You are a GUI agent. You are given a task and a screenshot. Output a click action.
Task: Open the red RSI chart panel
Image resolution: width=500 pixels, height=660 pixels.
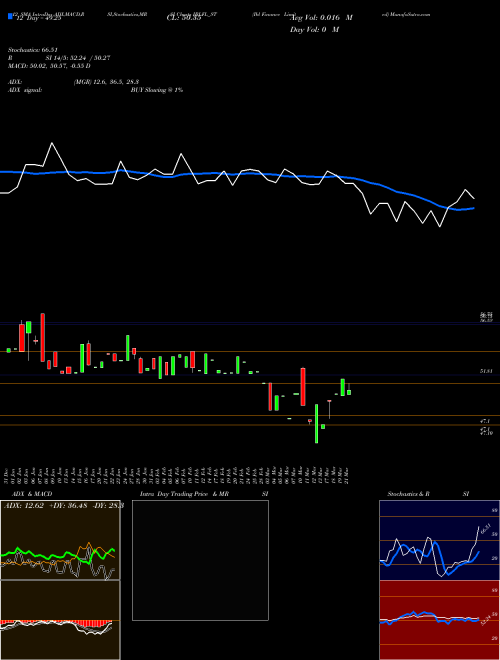[439, 620]
